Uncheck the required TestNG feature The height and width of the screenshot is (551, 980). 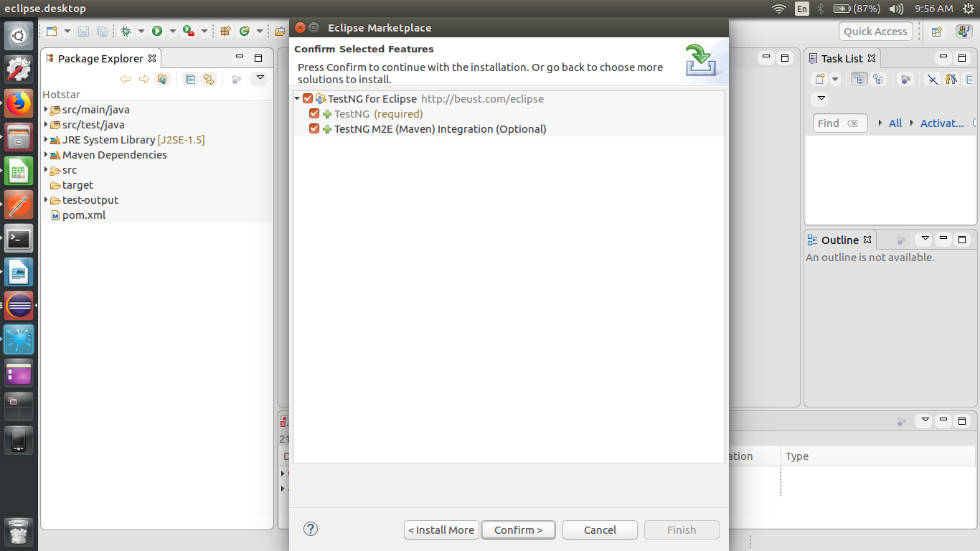(314, 113)
